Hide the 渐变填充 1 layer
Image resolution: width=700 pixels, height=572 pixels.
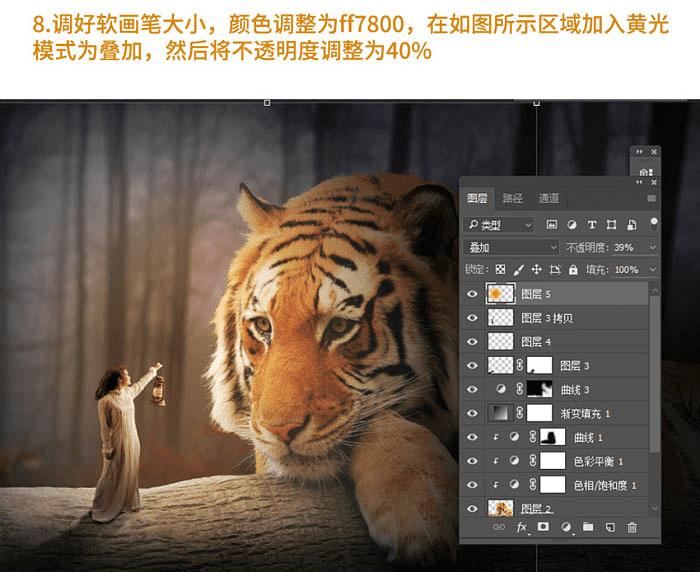472,413
